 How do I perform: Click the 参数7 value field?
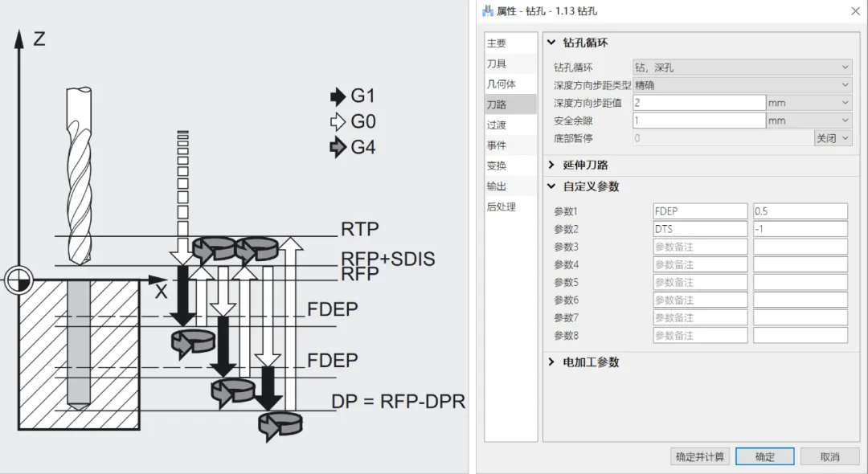tap(800, 317)
